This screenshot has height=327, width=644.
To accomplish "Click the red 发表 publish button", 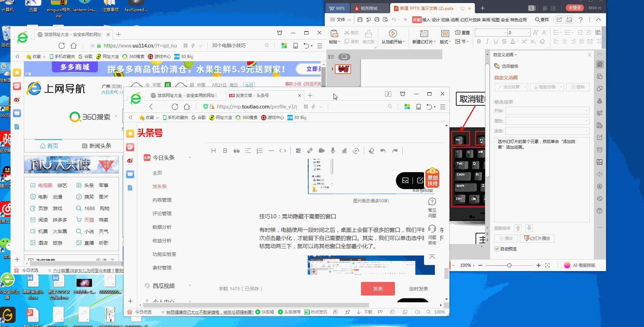I will (378, 289).
